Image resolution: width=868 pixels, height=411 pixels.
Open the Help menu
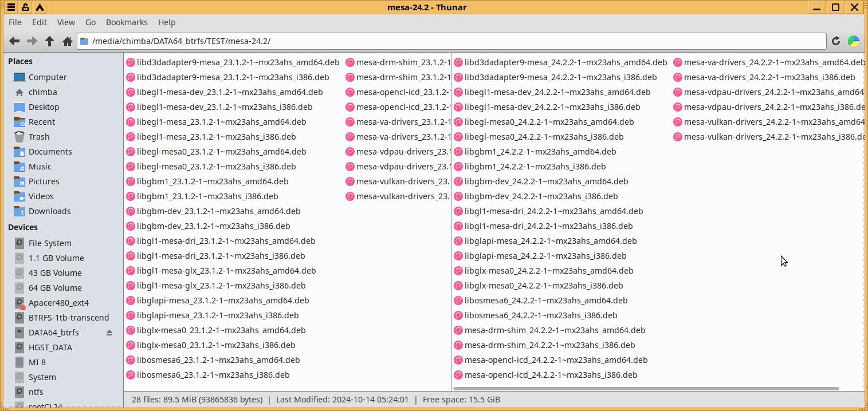[x=167, y=22]
